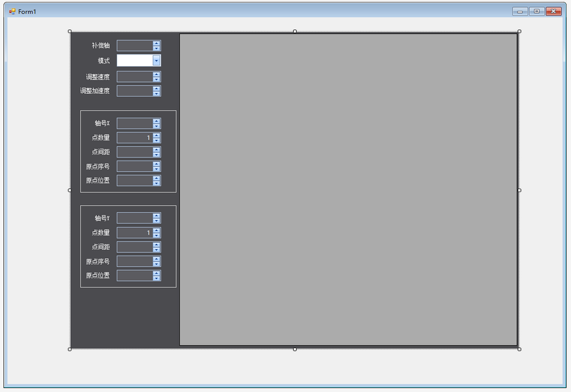Click the 补偿轴 label text
Viewport: 571px width, 392px height.
101,46
